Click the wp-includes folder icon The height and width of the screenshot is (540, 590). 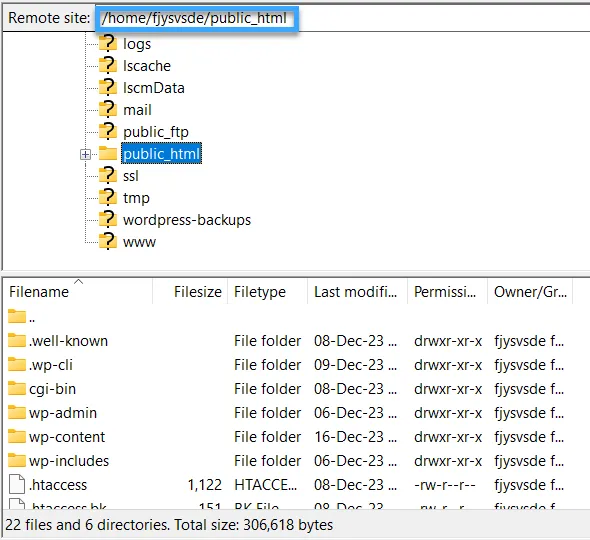point(17,460)
